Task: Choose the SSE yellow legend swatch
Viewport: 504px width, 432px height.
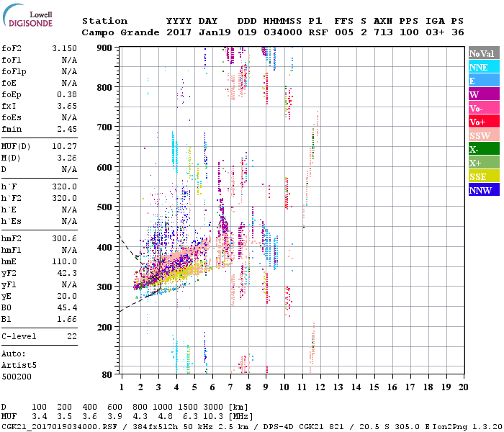Action: pos(484,176)
